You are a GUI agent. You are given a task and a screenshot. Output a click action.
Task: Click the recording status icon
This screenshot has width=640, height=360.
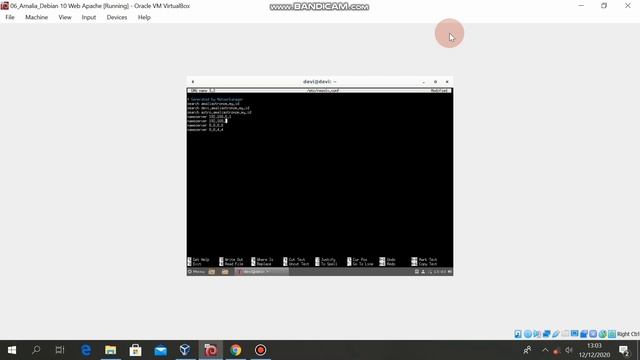[584, 334]
